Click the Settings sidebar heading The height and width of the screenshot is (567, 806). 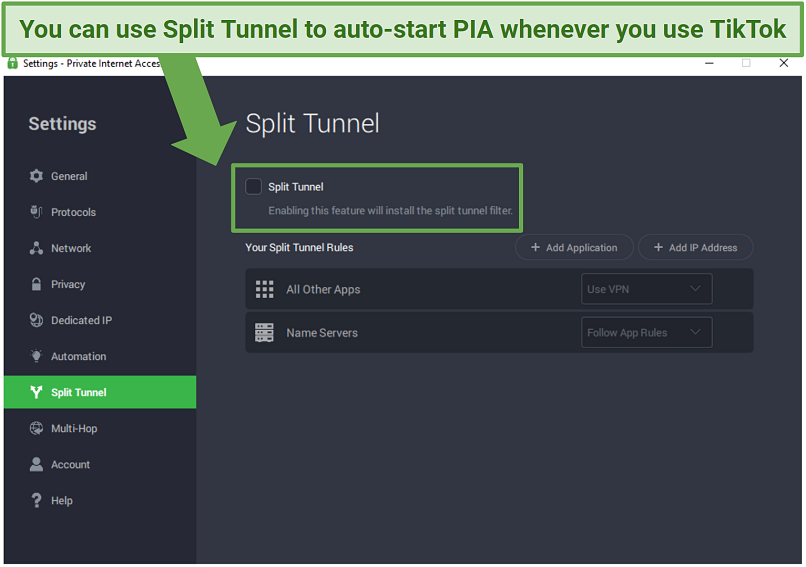62,124
